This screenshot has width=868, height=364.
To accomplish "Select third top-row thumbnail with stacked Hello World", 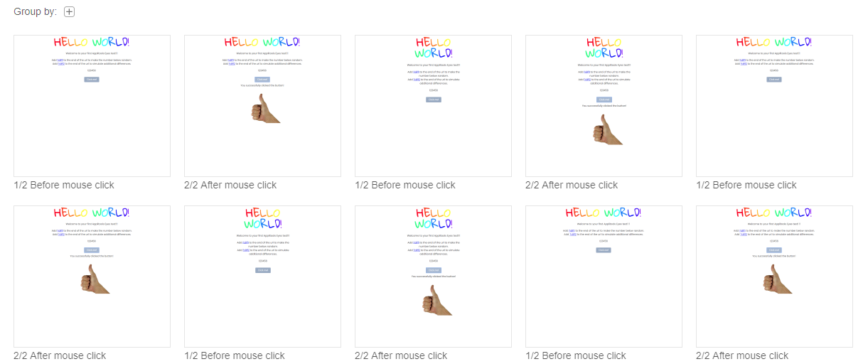I will (x=433, y=105).
